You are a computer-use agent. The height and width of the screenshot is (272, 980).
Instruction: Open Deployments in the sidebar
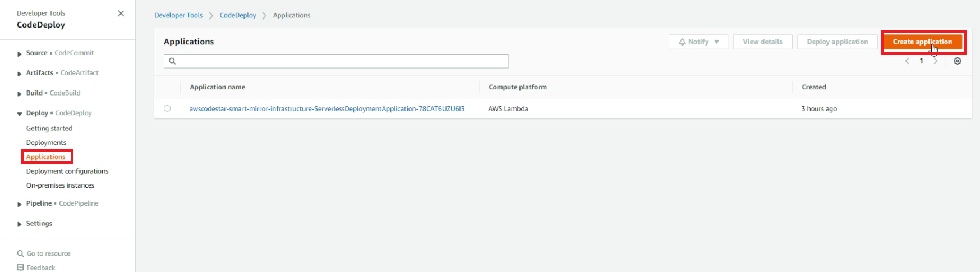tap(46, 143)
